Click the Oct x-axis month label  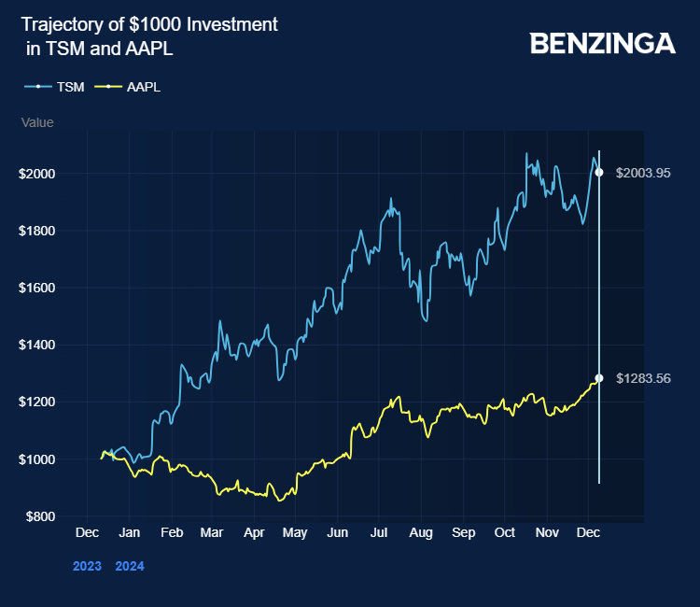[504, 533]
